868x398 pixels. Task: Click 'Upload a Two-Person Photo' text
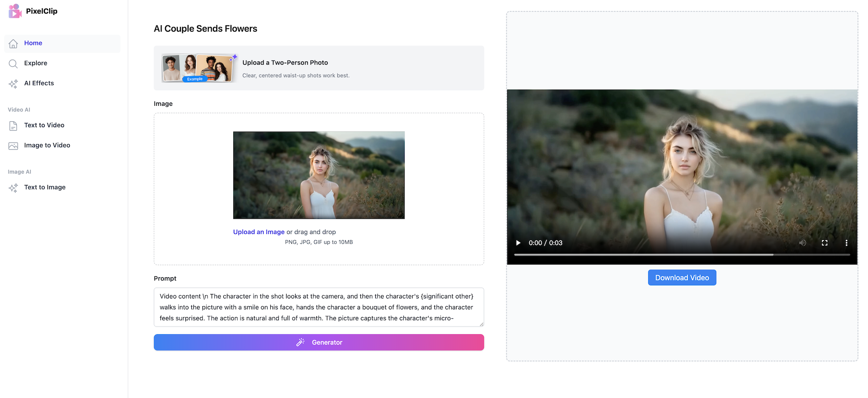coord(285,63)
